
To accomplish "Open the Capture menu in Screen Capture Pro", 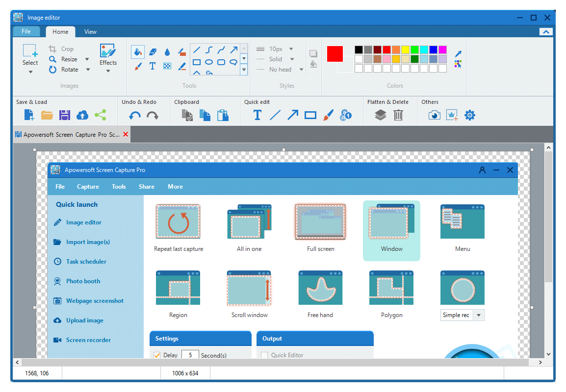I will [88, 186].
